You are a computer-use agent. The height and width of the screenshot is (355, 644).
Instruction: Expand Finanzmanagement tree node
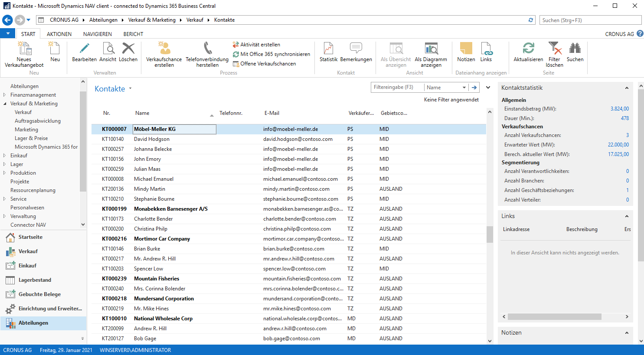[5, 95]
